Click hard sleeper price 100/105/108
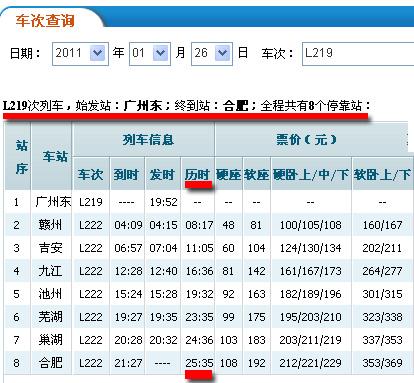Viewport: 414px width, 383px height. pyautogui.click(x=311, y=225)
